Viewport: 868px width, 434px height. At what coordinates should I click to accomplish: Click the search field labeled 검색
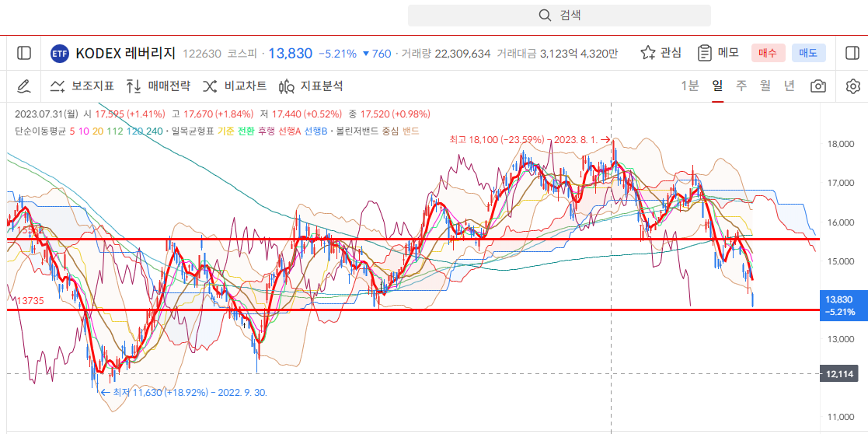(559, 16)
